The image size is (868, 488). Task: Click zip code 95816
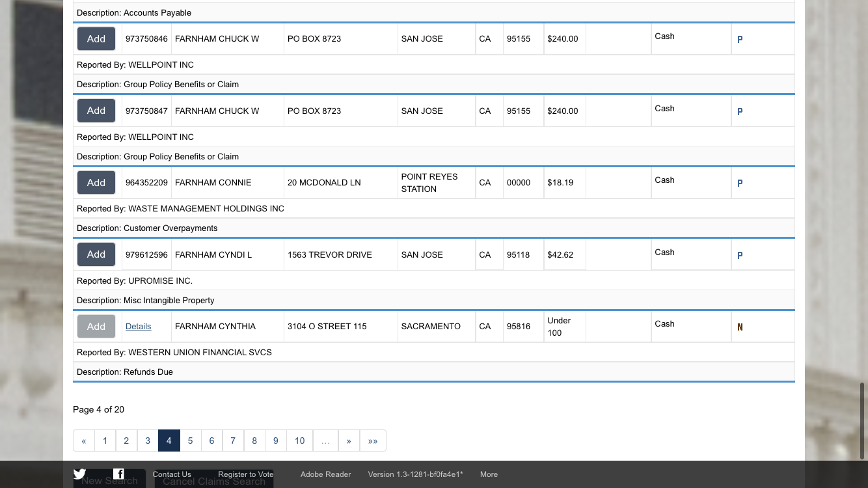click(519, 327)
